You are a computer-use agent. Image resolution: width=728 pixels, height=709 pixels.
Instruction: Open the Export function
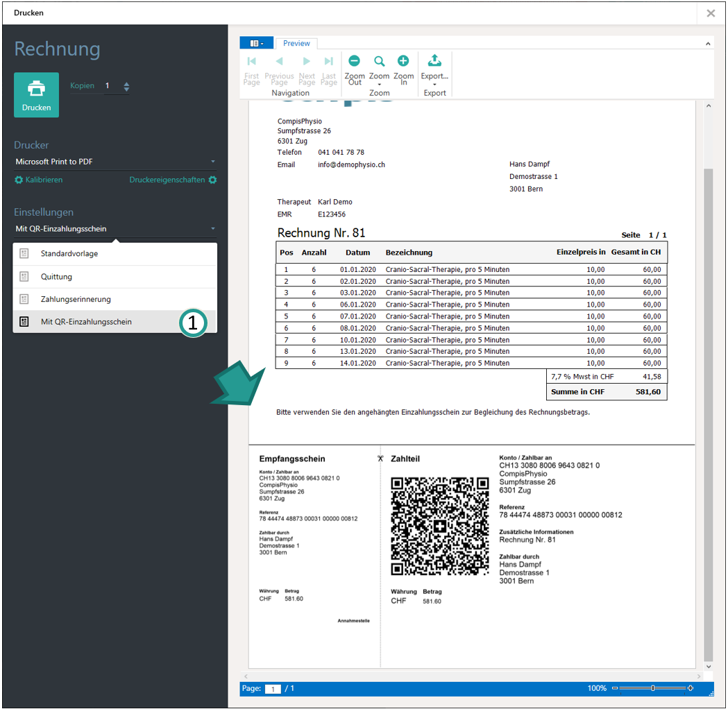point(434,69)
